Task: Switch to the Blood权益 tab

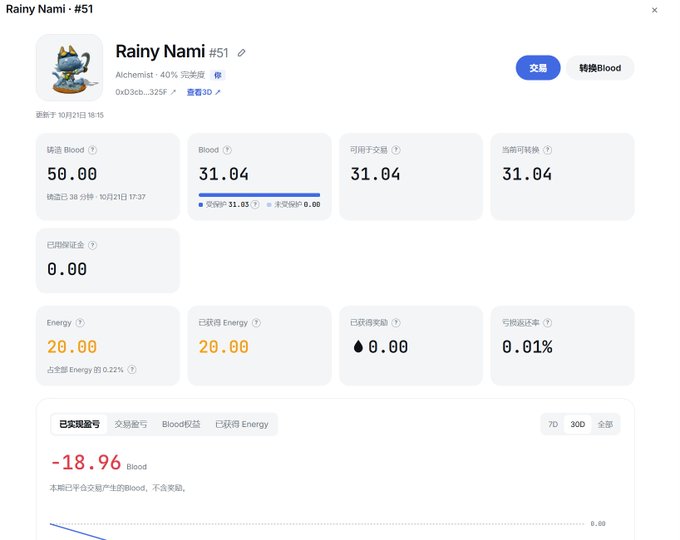Action: (x=181, y=424)
